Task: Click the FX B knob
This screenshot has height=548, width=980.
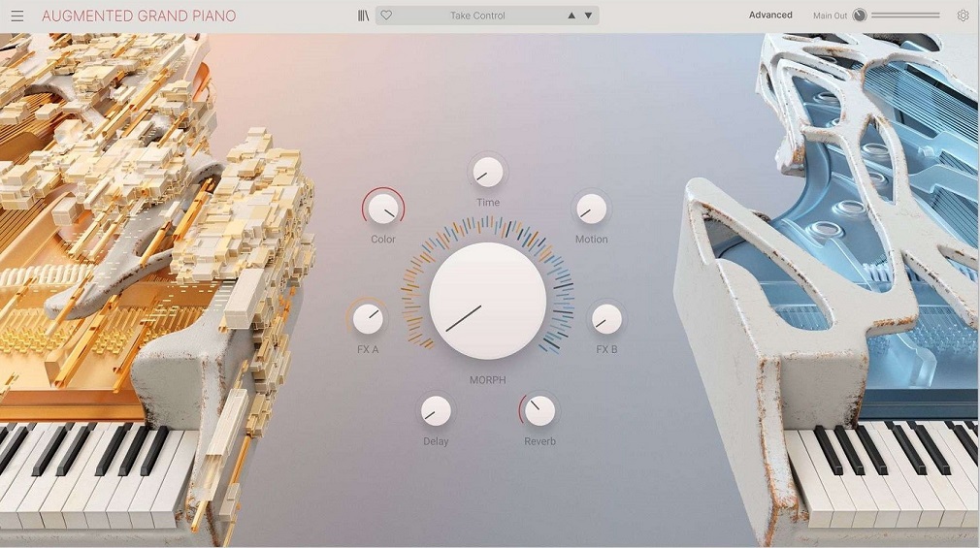Action: [x=606, y=319]
